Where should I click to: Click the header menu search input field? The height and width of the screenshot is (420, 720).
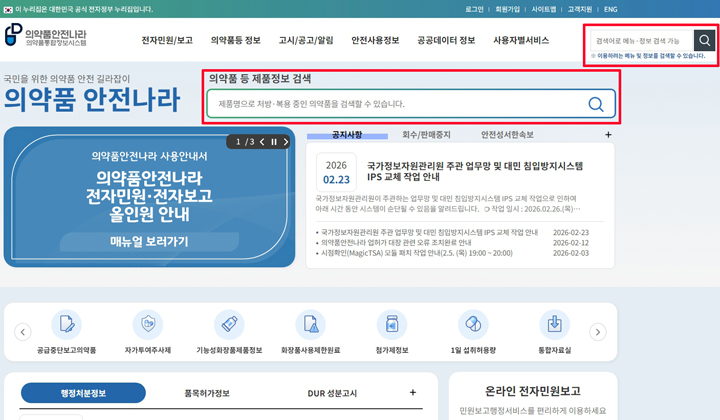tap(642, 41)
